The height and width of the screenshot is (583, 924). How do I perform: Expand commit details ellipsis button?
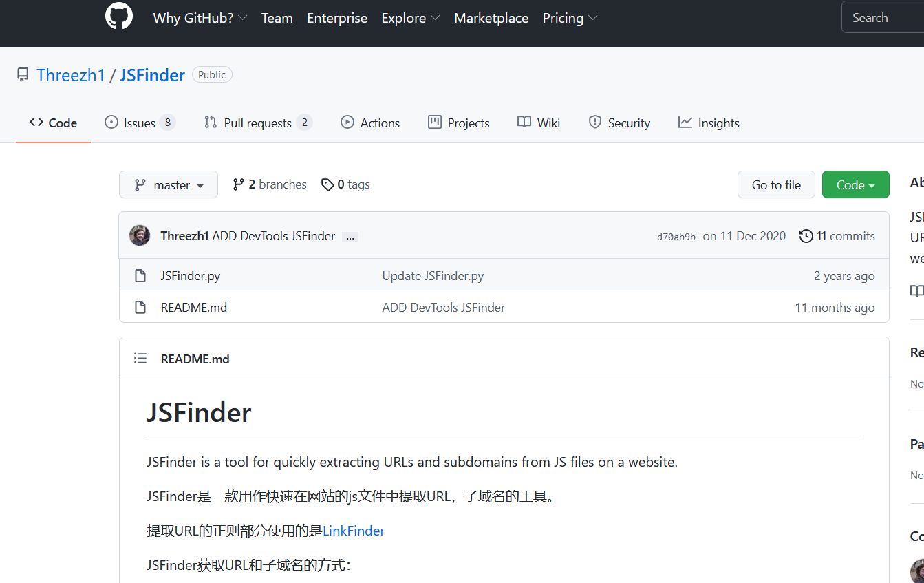click(350, 237)
